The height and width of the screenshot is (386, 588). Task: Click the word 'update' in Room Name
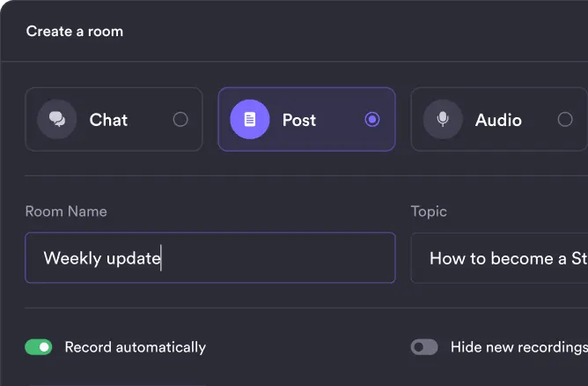point(130,258)
